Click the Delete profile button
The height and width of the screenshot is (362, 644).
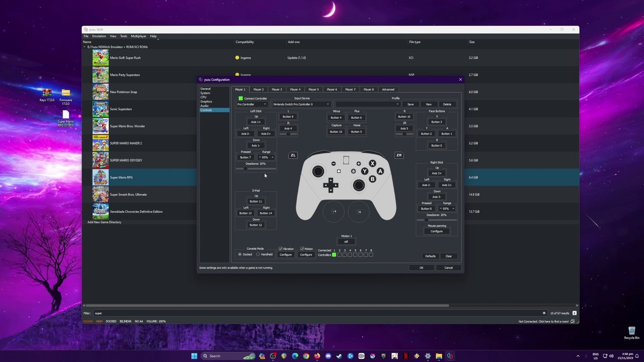[x=447, y=104]
